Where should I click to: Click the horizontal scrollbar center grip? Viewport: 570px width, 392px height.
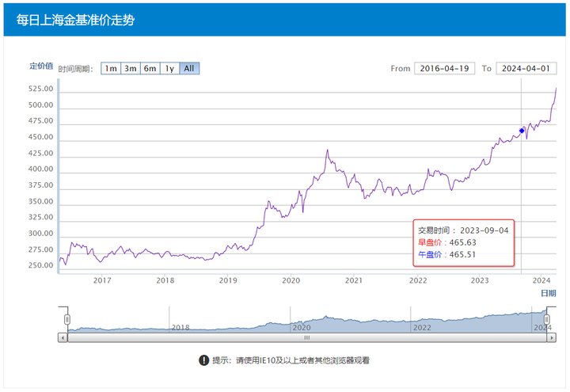(x=307, y=337)
